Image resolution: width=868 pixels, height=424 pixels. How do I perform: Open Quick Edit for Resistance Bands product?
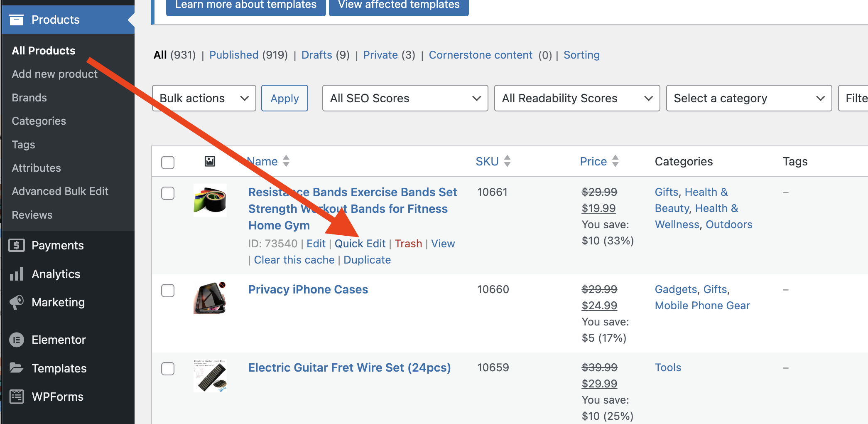[x=360, y=244]
